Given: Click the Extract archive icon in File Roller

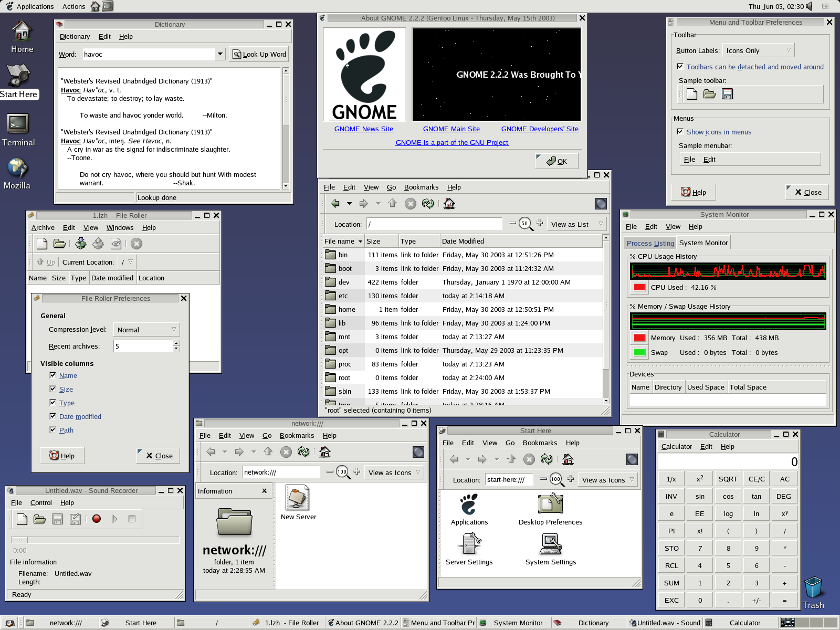Looking at the screenshot, I should click(x=98, y=244).
